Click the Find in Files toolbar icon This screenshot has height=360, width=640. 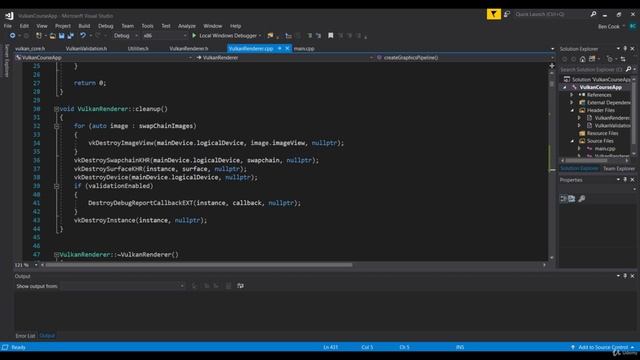coord(270,36)
